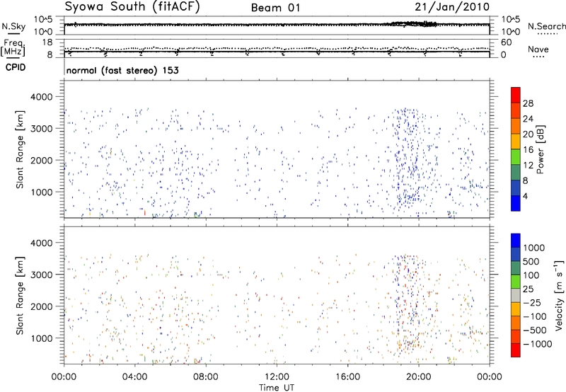Image resolution: width=566 pixels, height=392 pixels.
Task: Click the "4" value on the power colorbar
Action: point(525,196)
